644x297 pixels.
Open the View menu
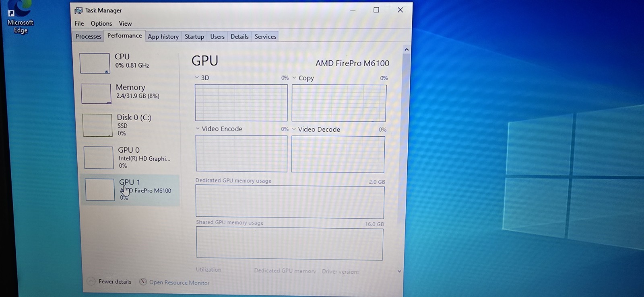(125, 23)
